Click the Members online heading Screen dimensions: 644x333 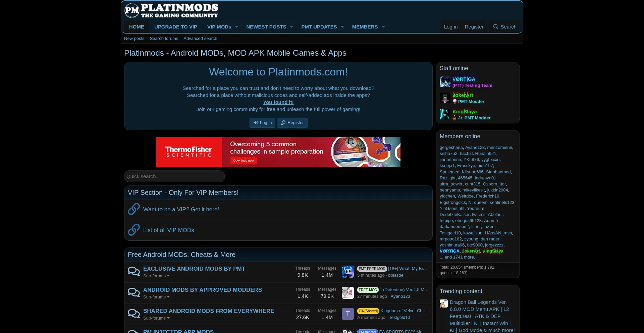point(460,136)
